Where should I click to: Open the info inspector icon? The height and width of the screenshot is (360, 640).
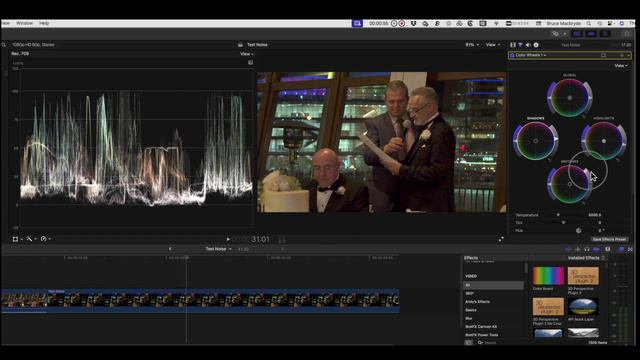pos(536,45)
